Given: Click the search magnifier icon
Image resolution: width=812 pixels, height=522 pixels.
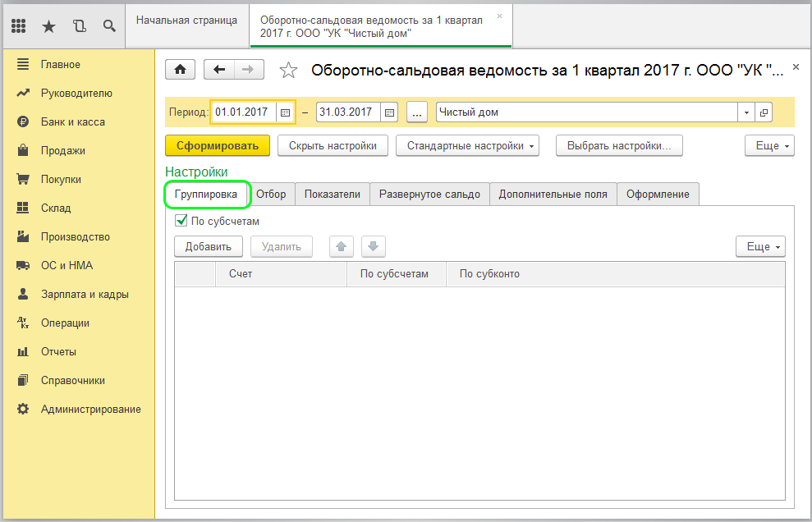Looking at the screenshot, I should (x=108, y=26).
